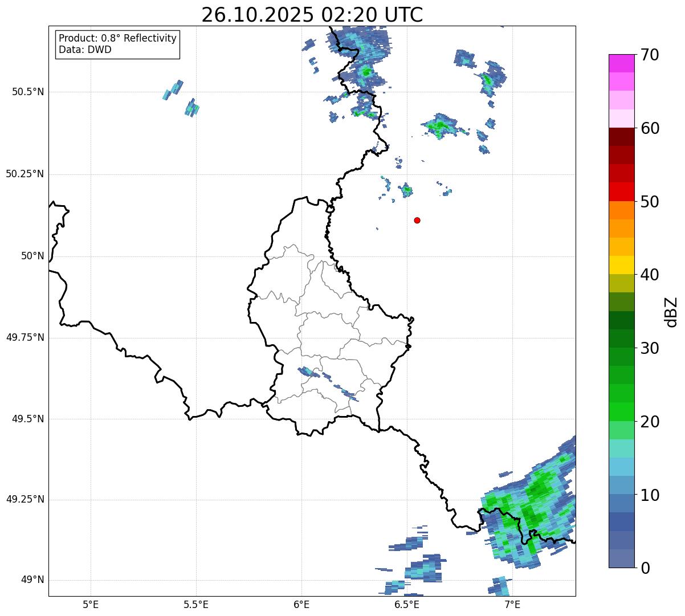
Task: Click the plot title showing 26.10.2025 02:20 UTC
Action: click(x=312, y=15)
